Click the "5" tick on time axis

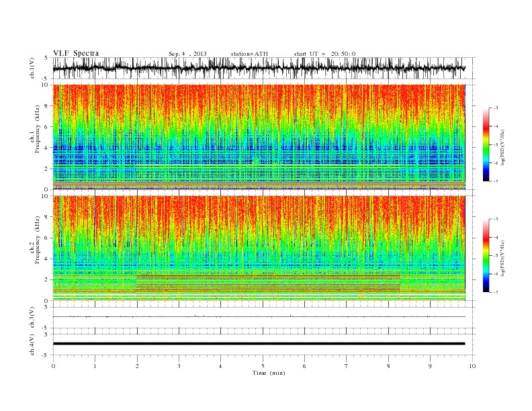263,366
